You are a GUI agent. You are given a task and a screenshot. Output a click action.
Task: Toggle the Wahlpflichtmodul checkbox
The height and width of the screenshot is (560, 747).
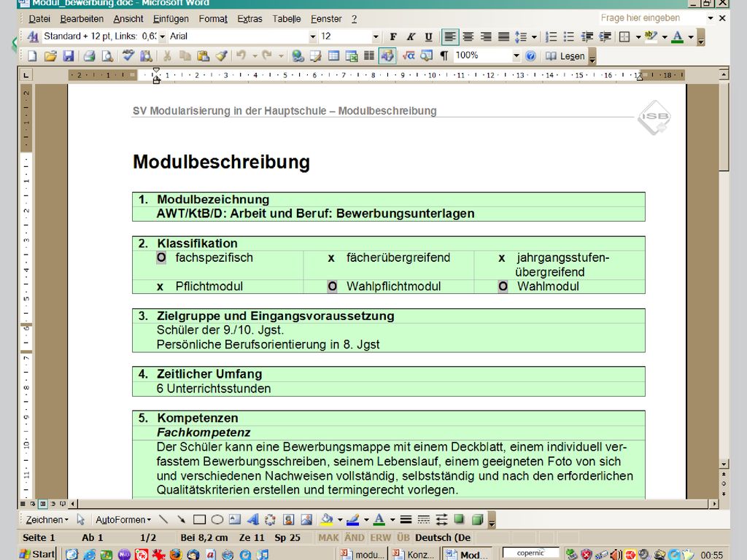(x=332, y=287)
